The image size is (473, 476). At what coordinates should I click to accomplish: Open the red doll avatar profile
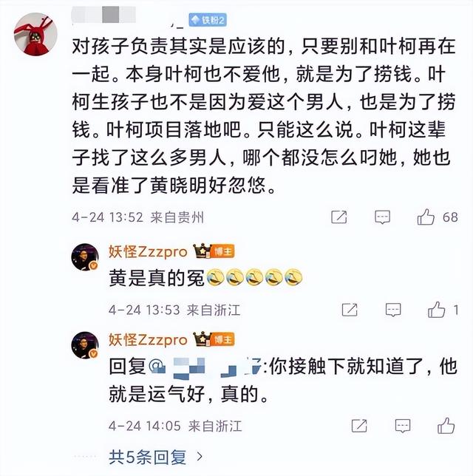(x=35, y=34)
